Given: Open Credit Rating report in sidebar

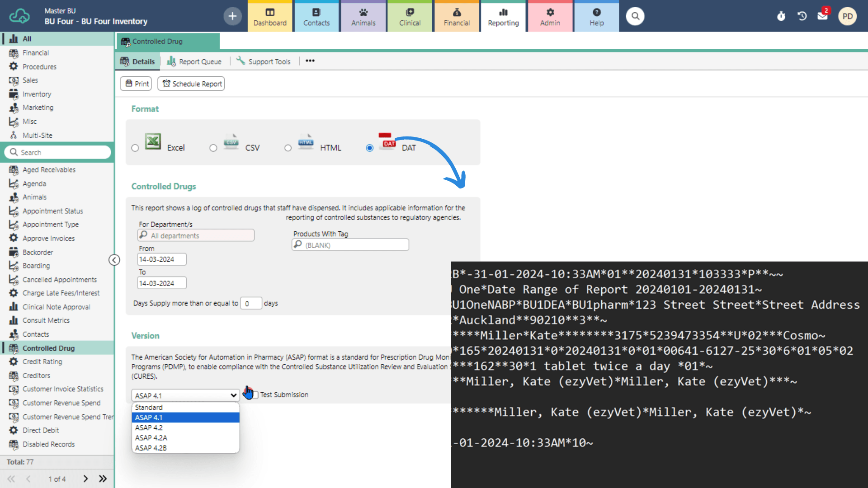Looking at the screenshot, I should (42, 361).
